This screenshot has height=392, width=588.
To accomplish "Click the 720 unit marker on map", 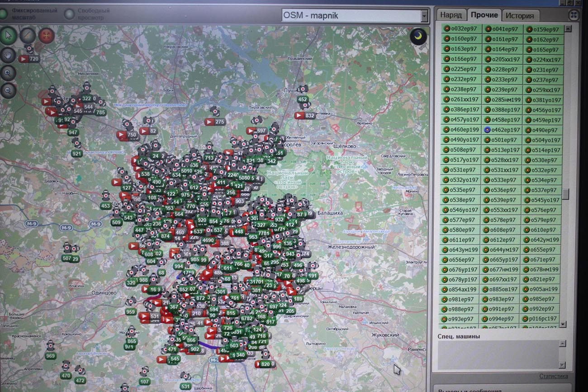I will 29,58.
